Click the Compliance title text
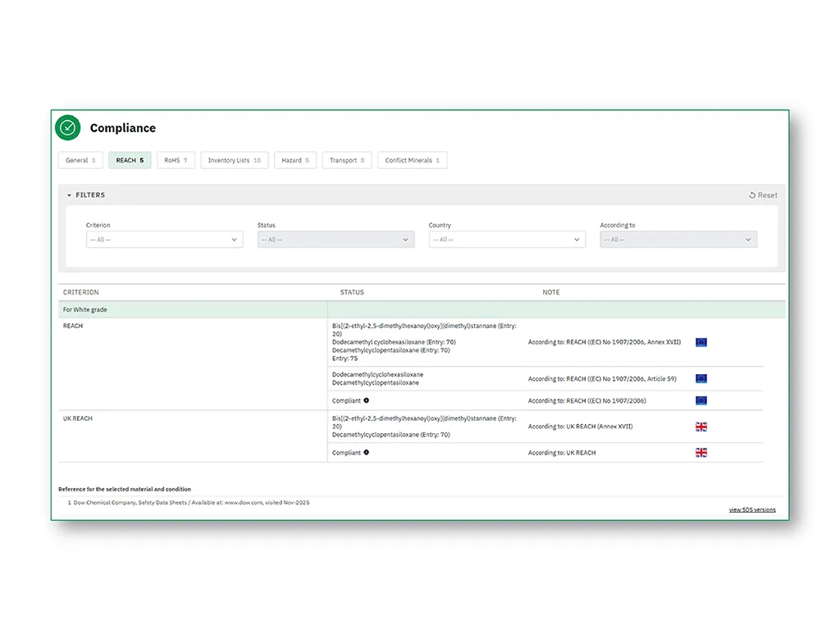 coord(123,128)
